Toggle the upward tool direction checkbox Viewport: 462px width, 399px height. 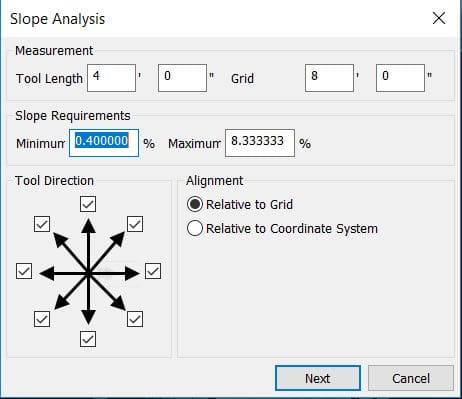(x=88, y=204)
